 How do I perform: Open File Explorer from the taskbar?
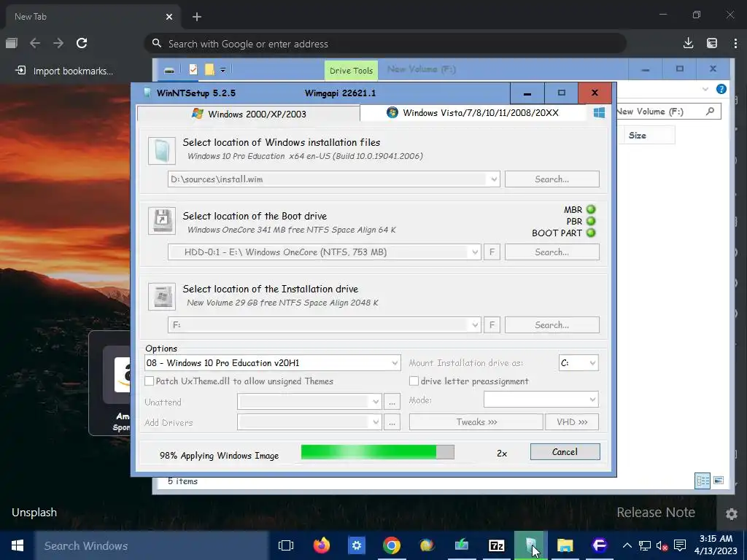[x=565, y=545]
